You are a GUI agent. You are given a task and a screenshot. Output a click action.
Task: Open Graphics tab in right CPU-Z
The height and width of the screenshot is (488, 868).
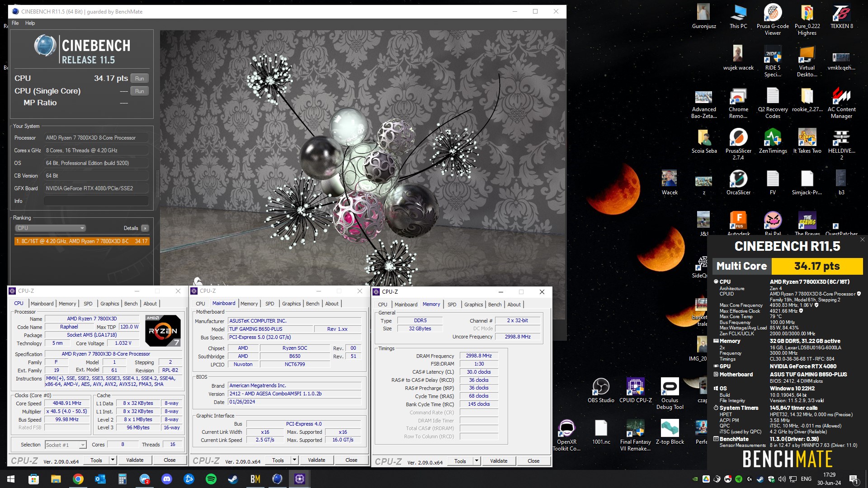(x=473, y=305)
